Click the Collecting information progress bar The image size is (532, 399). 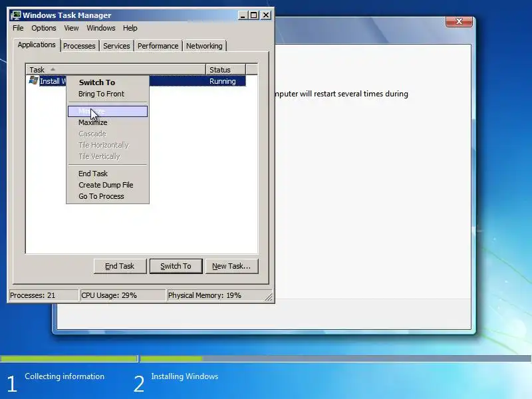coord(69,358)
